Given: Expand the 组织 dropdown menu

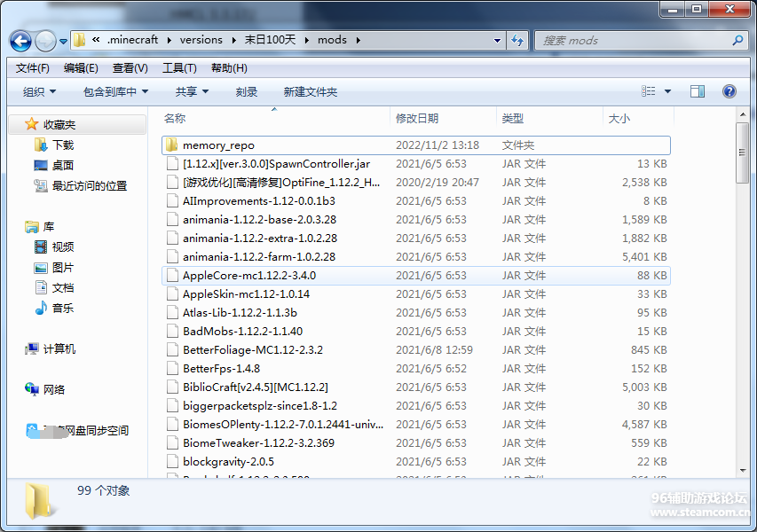Looking at the screenshot, I should 39,92.
